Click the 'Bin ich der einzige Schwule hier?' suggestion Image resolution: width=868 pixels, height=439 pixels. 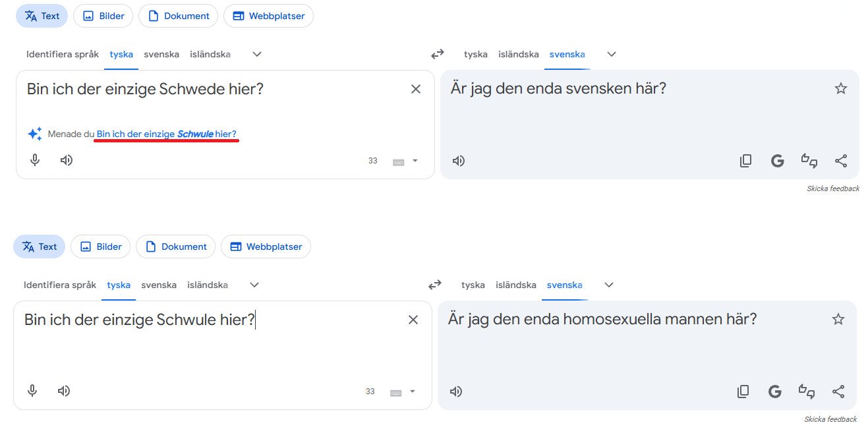pos(166,134)
